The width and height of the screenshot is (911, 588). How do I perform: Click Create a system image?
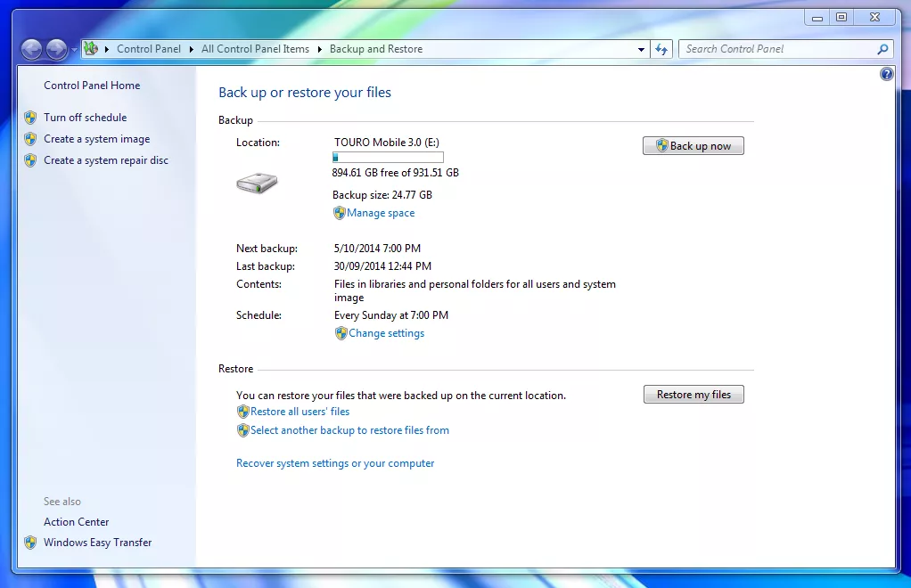click(x=96, y=138)
